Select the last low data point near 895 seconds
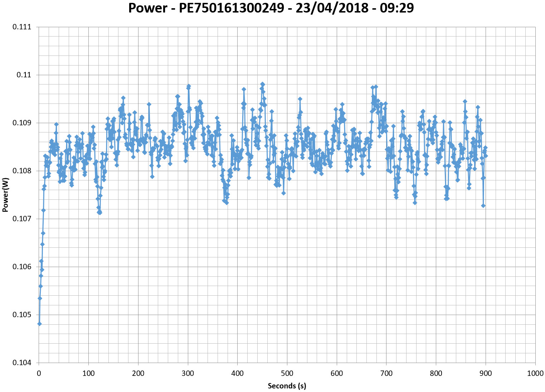The width and height of the screenshot is (545, 392). pyautogui.click(x=483, y=206)
